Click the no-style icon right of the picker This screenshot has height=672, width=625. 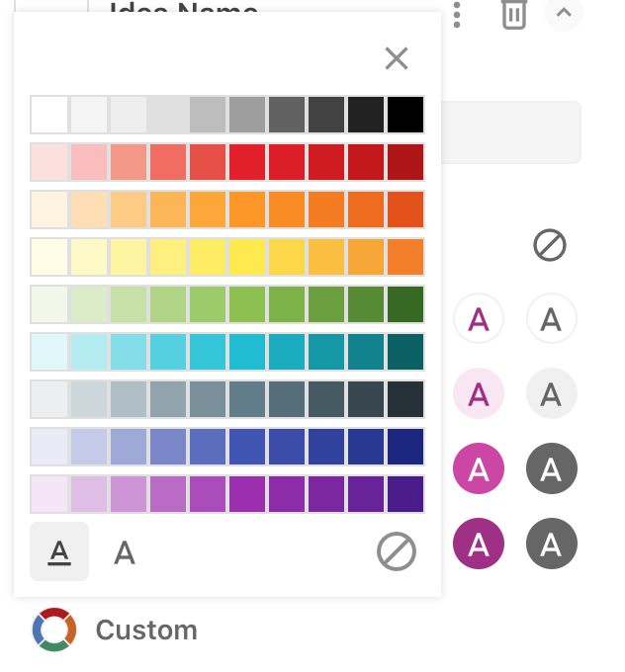pyautogui.click(x=550, y=245)
